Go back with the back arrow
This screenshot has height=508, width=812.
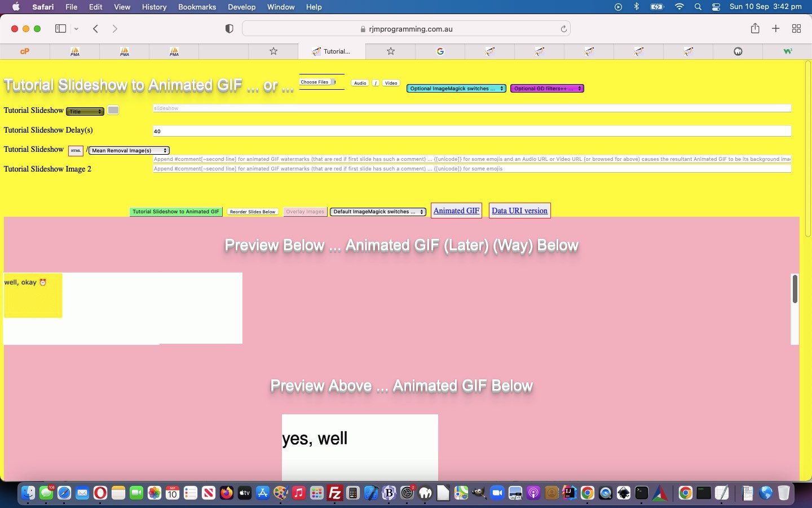click(x=96, y=29)
